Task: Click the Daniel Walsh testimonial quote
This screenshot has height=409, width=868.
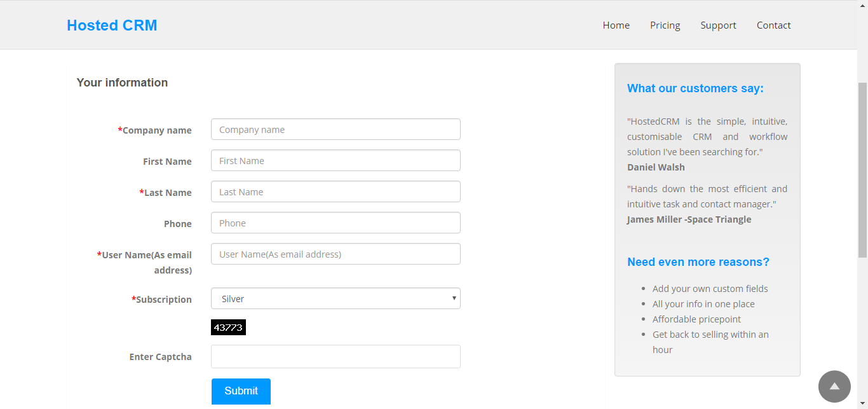Action: pyautogui.click(x=707, y=137)
